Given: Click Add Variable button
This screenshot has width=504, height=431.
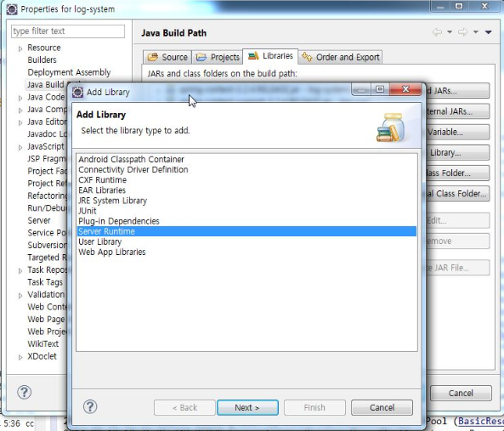Looking at the screenshot, I should click(458, 132).
